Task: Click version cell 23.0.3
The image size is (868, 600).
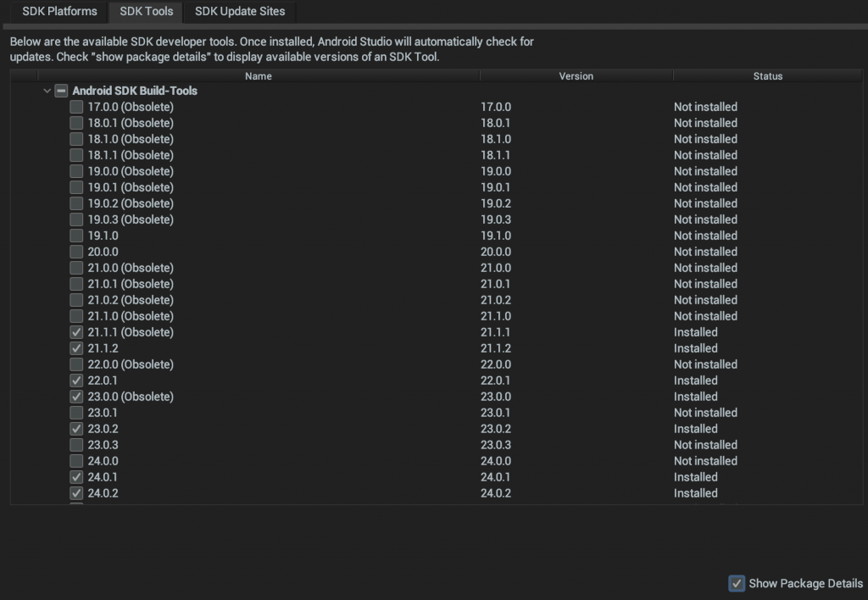Action: click(496, 444)
